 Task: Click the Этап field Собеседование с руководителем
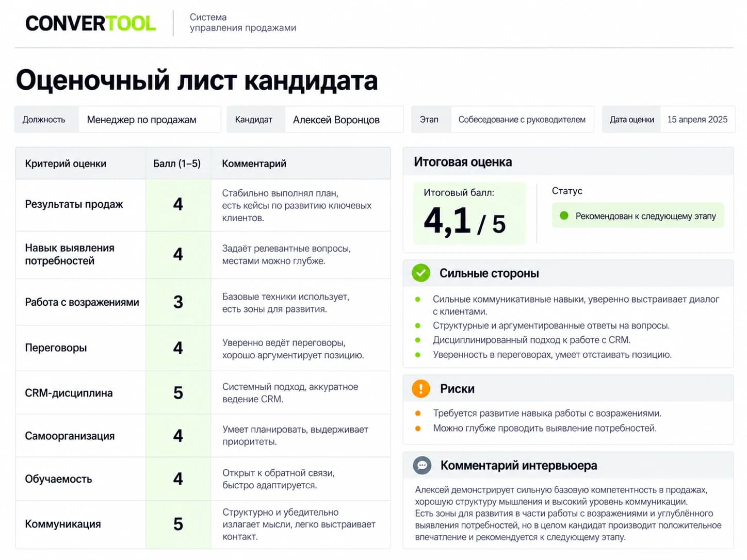[x=522, y=120]
